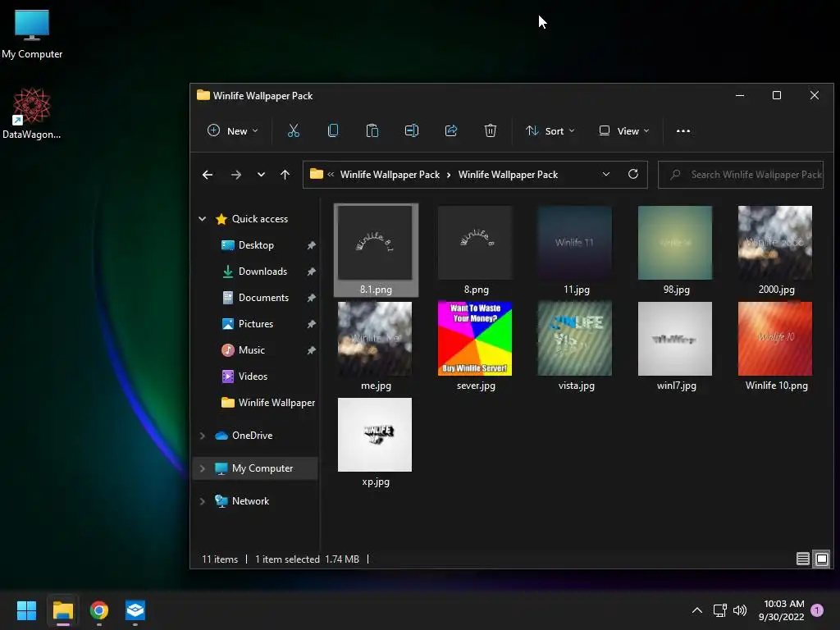Open the New dropdown menu
840x630 pixels.
coord(232,130)
